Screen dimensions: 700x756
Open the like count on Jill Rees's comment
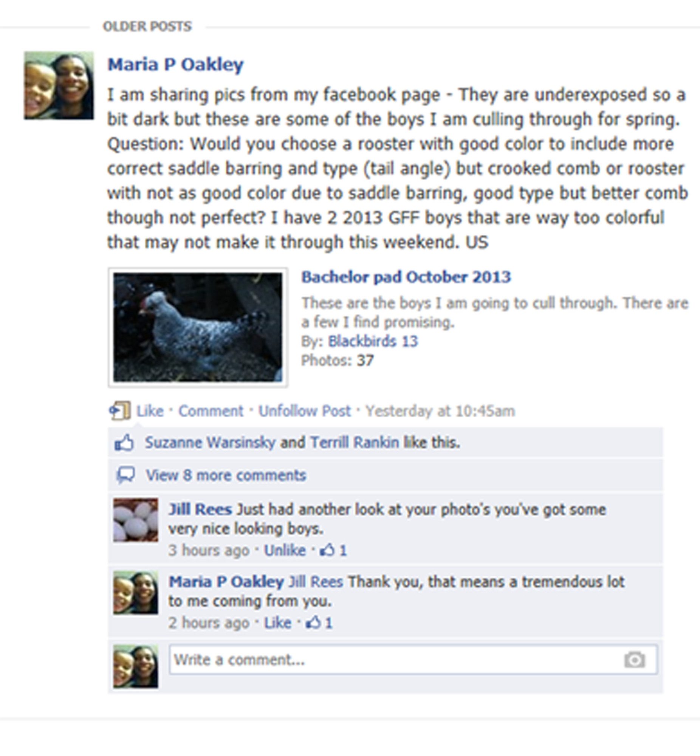(333, 550)
